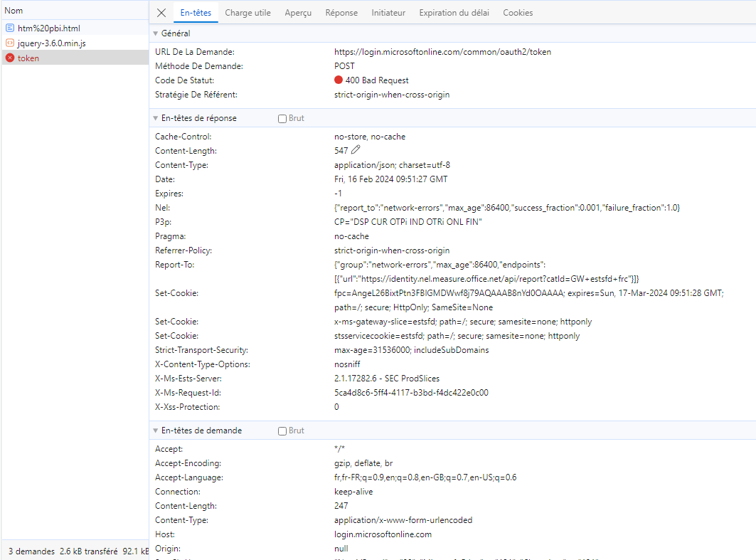The height and width of the screenshot is (560, 756).
Task: Open the Cookies tab
Action: 518,13
